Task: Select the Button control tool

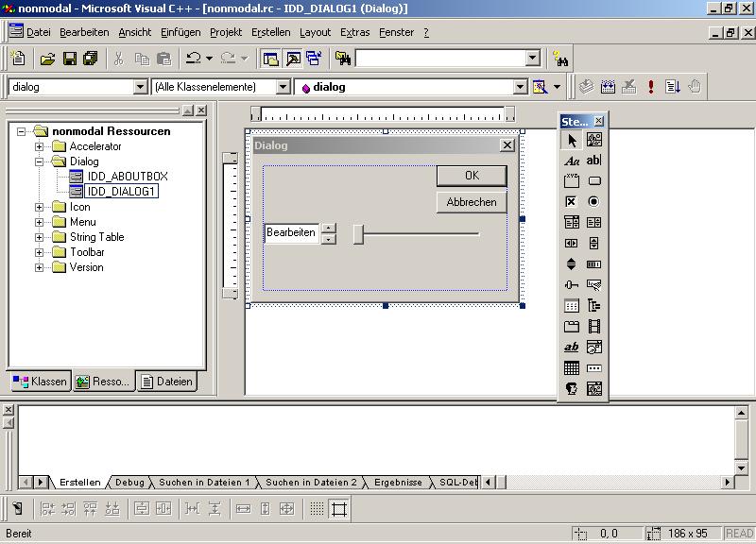Action: (x=594, y=181)
